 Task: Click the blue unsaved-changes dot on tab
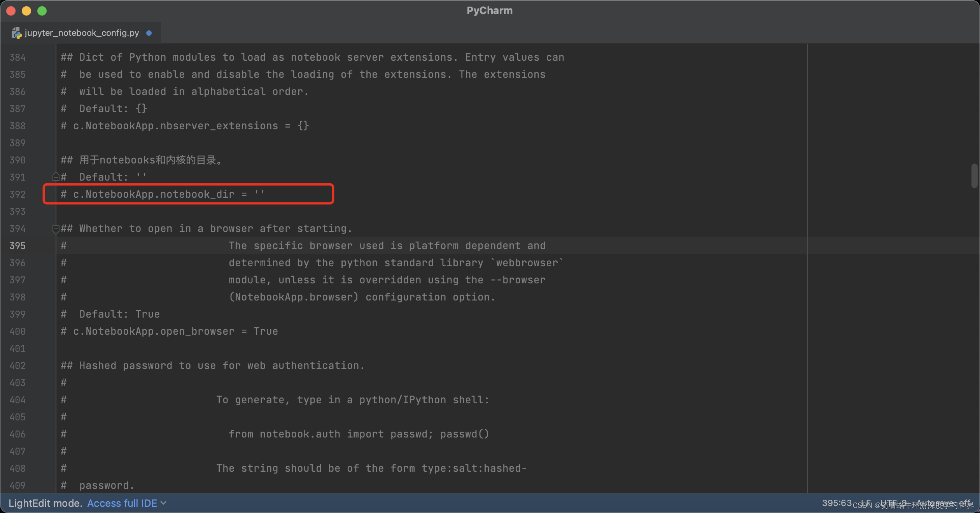[x=149, y=33]
